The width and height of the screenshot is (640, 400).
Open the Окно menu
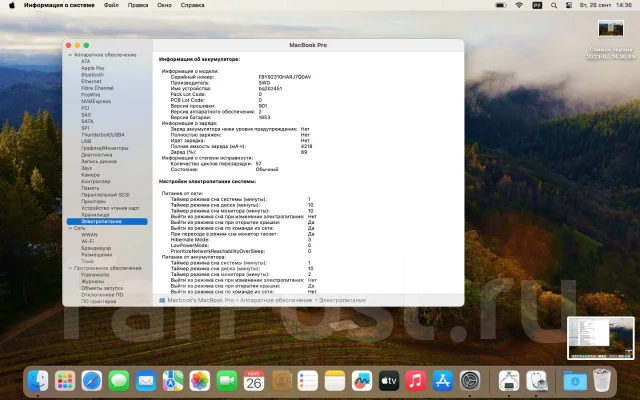click(x=164, y=5)
